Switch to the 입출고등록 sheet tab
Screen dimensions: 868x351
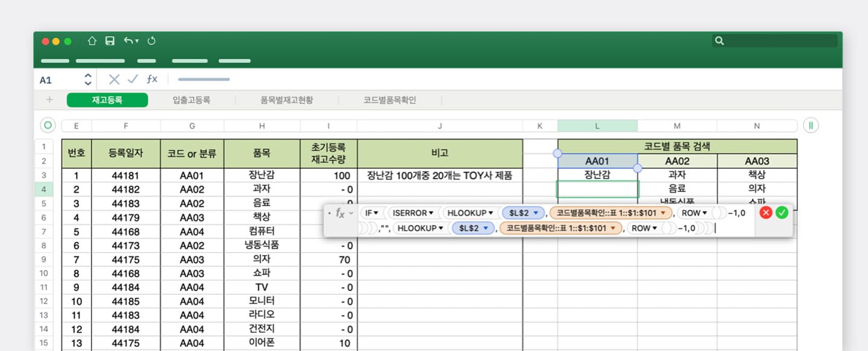[x=191, y=100]
